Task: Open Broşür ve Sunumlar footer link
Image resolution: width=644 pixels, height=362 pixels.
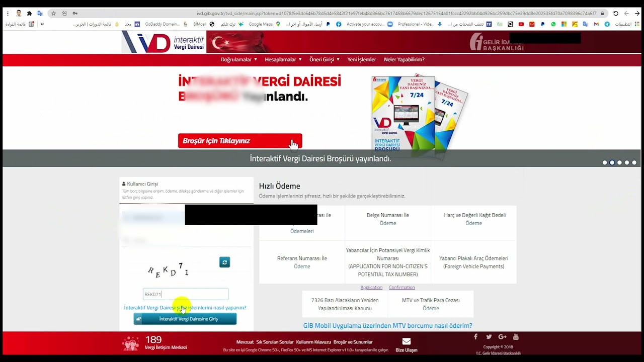Action: (x=353, y=342)
